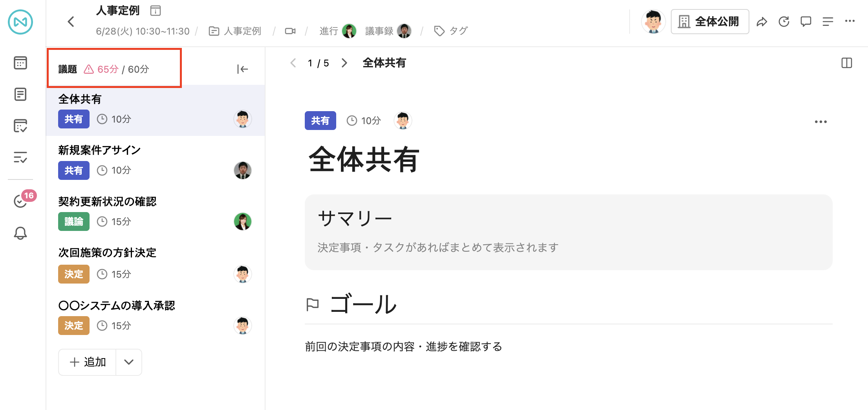Open the comments speech bubble icon
This screenshot has height=410, width=868.
click(x=806, y=22)
